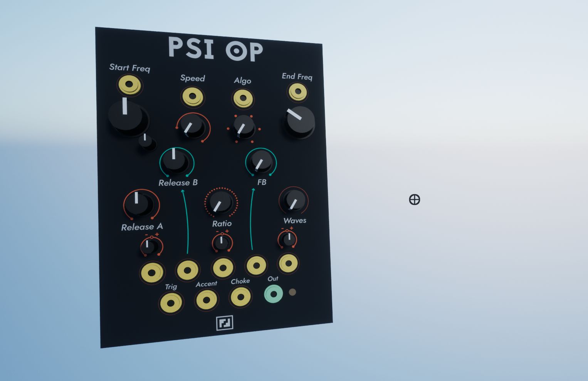Viewport: 588px width, 381px height.
Task: Click the Release B knob
Action: point(175,161)
